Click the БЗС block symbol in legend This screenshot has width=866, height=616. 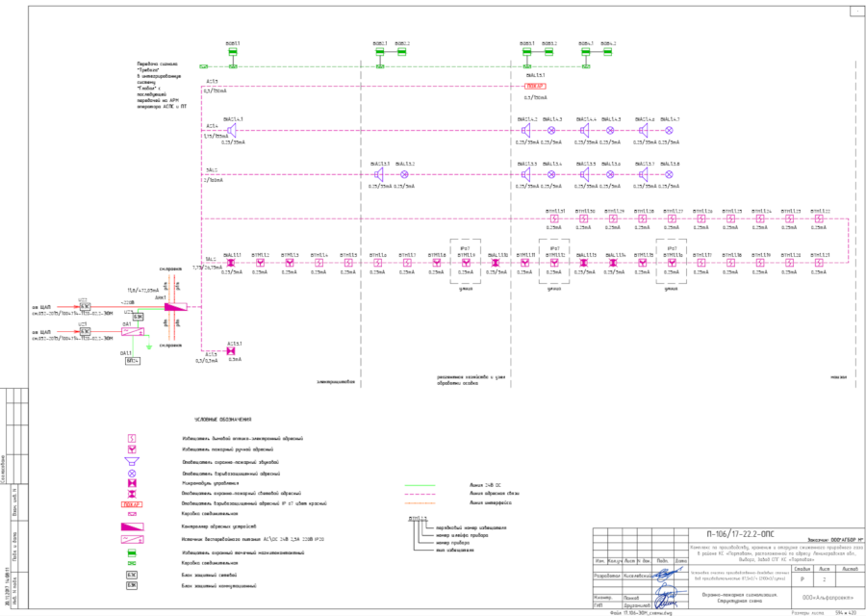click(x=132, y=576)
